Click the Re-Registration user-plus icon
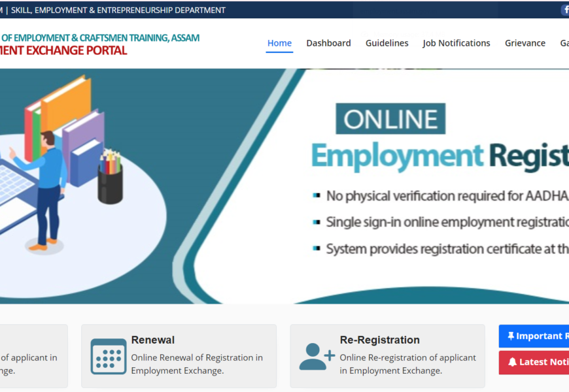 tap(317, 356)
